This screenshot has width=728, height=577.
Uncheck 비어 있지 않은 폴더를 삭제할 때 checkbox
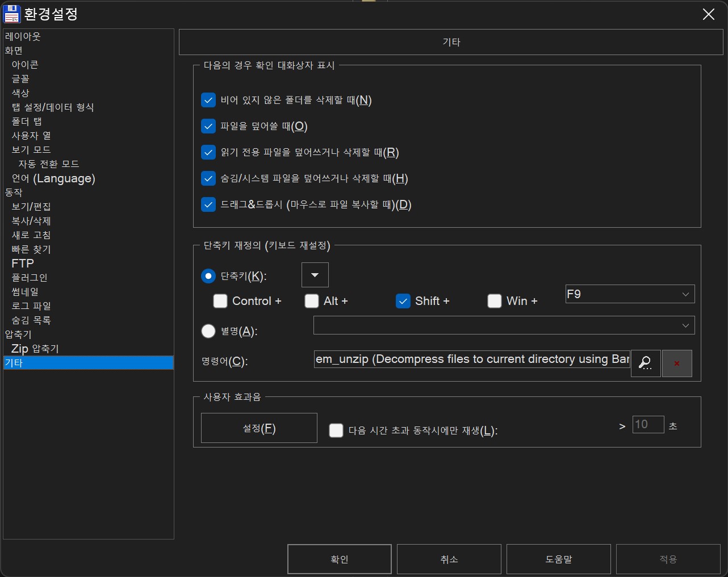click(208, 101)
